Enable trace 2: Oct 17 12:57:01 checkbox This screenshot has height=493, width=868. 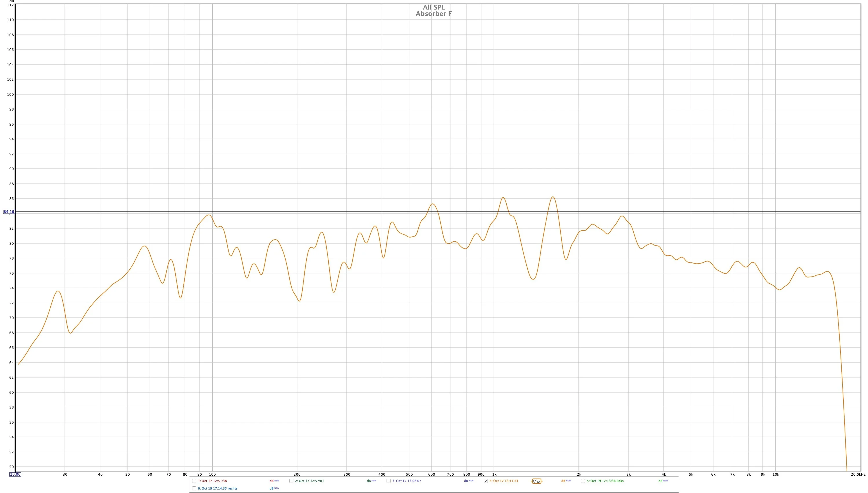(291, 481)
